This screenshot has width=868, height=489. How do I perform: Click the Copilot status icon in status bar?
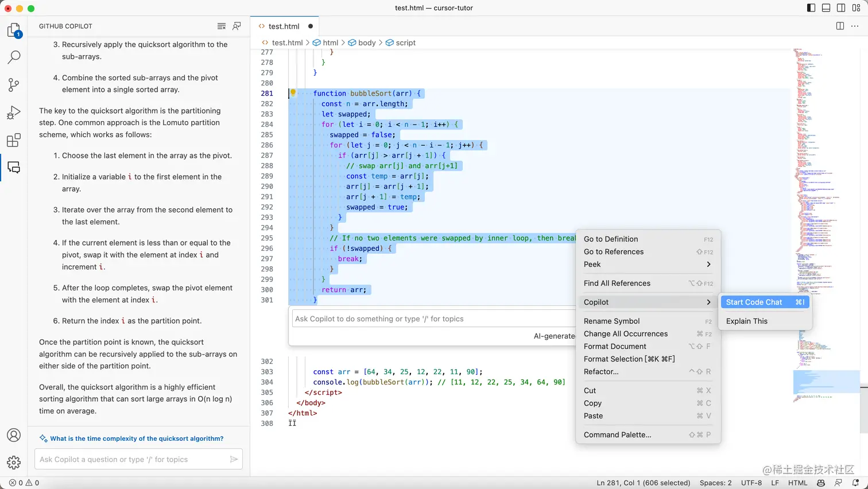pos(821,483)
